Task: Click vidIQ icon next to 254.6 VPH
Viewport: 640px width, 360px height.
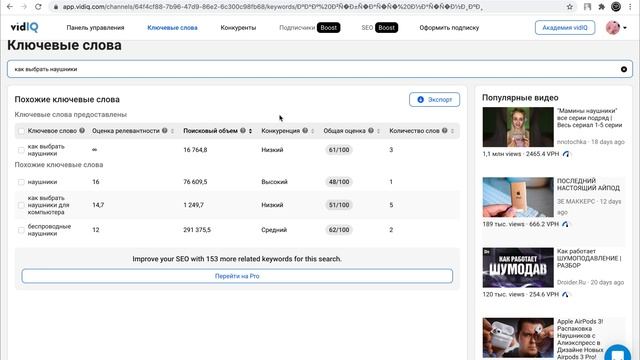Action: click(x=565, y=294)
